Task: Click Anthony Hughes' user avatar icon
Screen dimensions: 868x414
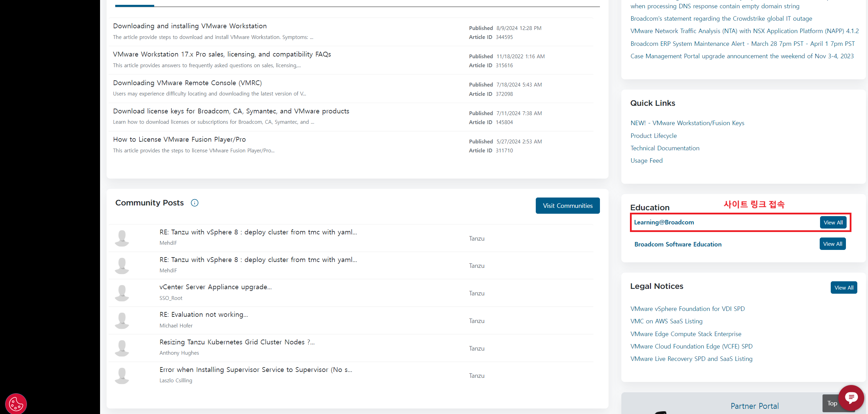Action: [x=122, y=348]
